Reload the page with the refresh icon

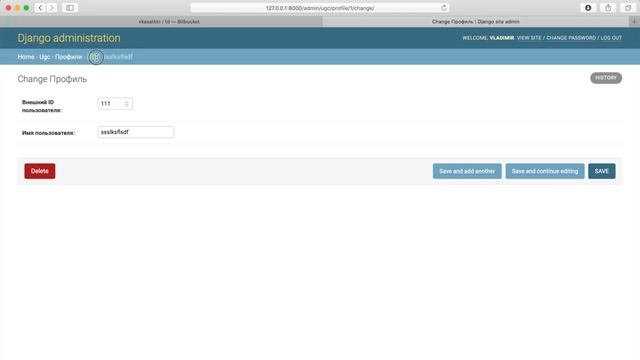pyautogui.click(x=444, y=8)
